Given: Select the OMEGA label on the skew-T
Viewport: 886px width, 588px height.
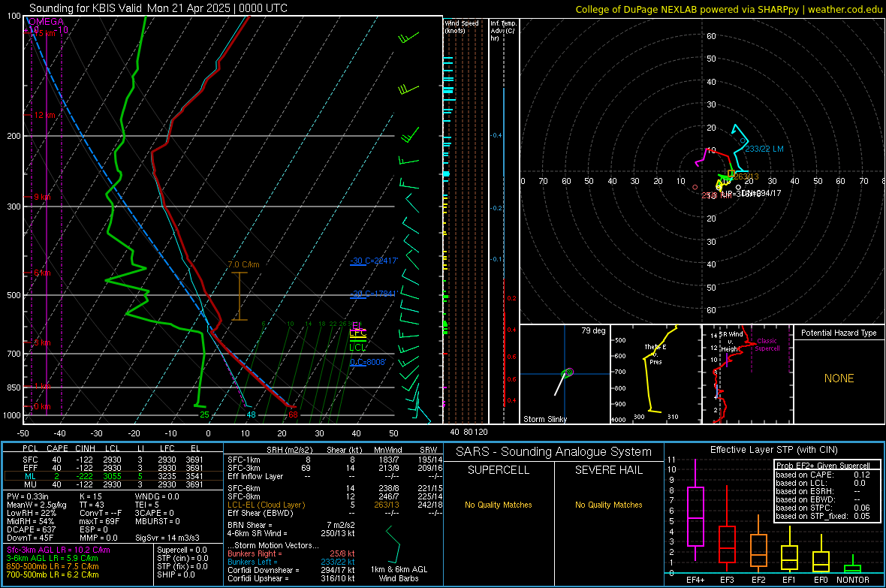Looking at the screenshot, I should click(x=46, y=22).
